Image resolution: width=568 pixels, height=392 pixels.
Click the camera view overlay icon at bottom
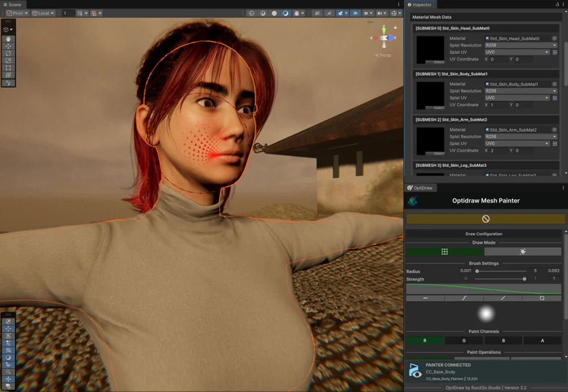8,386
